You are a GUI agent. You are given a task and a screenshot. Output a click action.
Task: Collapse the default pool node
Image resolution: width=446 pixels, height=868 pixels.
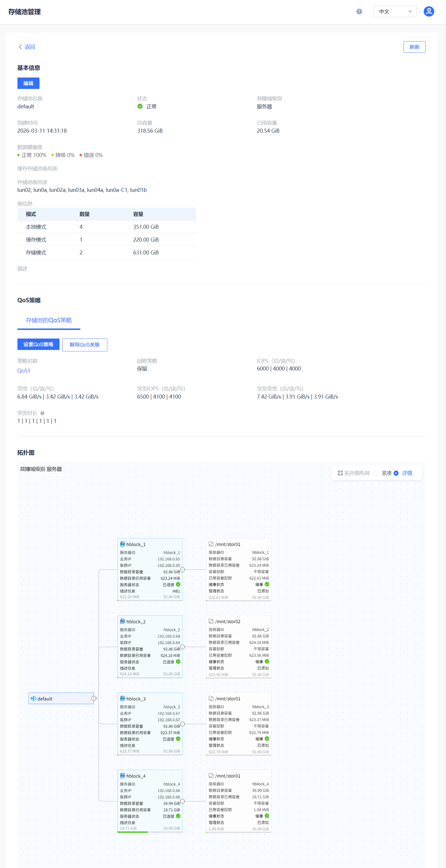94,698
